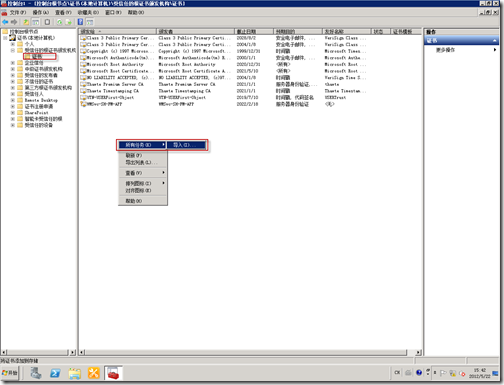Viewport: 504px width, 385px height.
Task: Click 更多操作 in the action pane
Action: (445, 50)
